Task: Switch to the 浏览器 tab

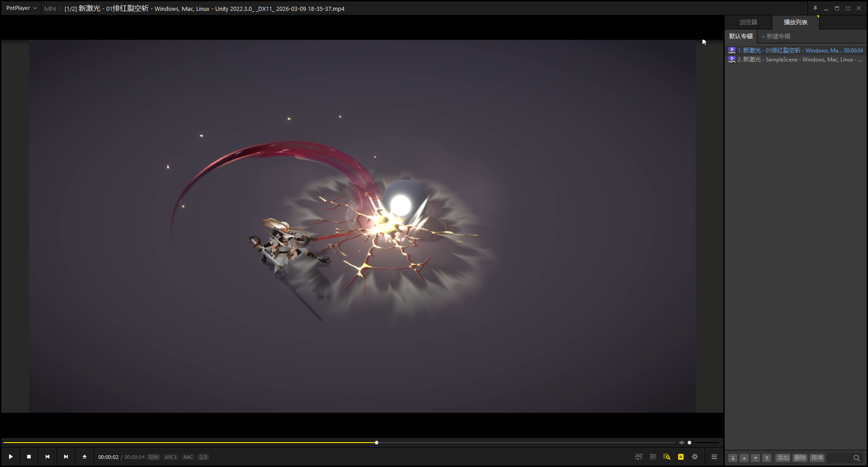Action: (x=748, y=22)
